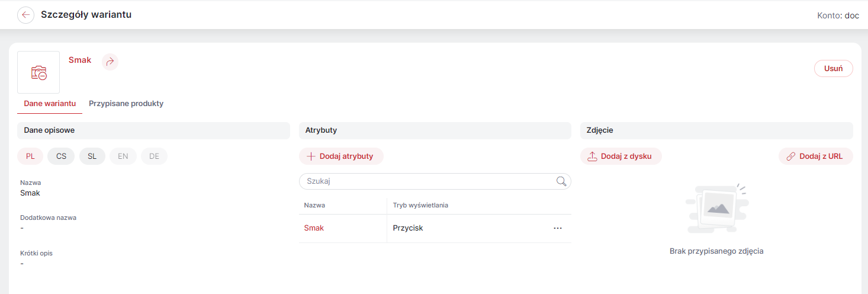This screenshot has width=868, height=294.
Task: Click the Usuń button
Action: [834, 69]
